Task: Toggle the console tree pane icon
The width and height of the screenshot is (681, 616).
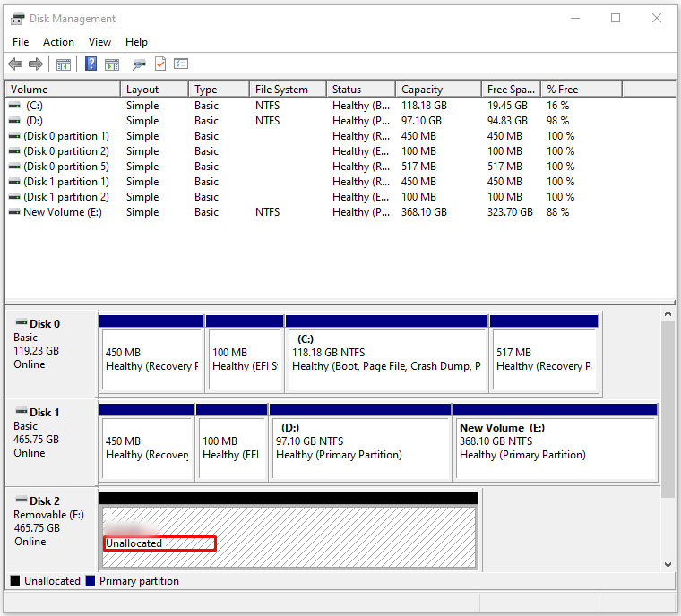Action: (x=63, y=64)
